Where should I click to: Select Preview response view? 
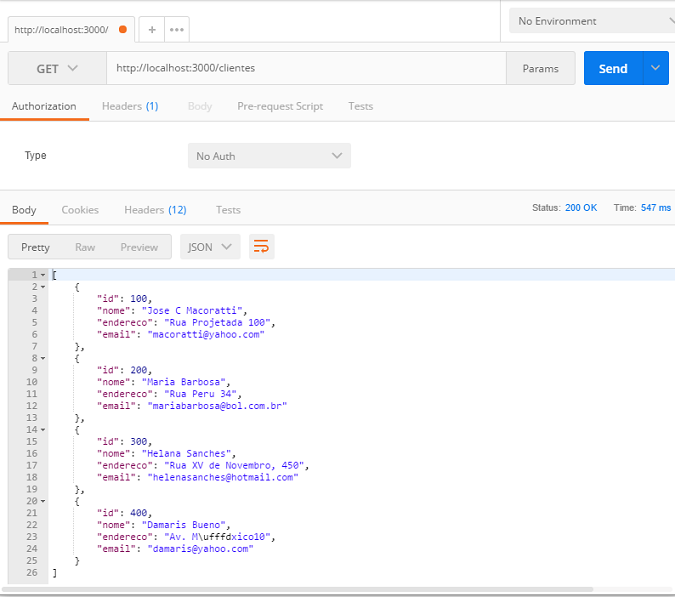[139, 247]
